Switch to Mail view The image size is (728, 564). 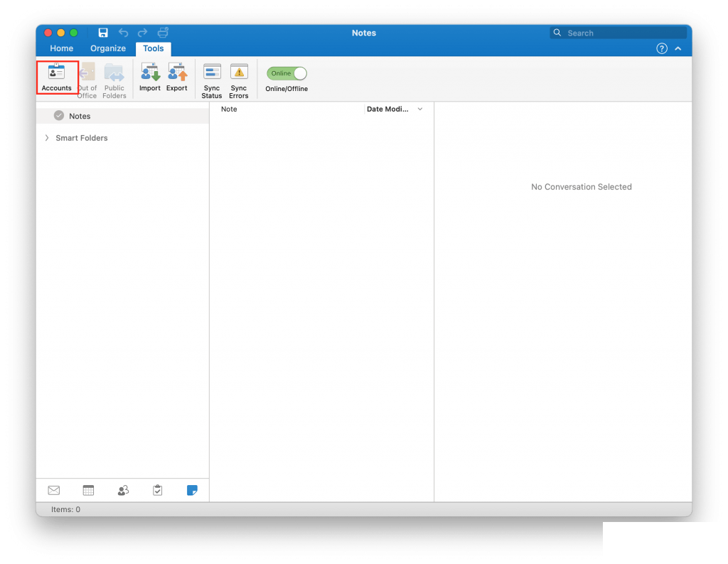pyautogui.click(x=54, y=490)
